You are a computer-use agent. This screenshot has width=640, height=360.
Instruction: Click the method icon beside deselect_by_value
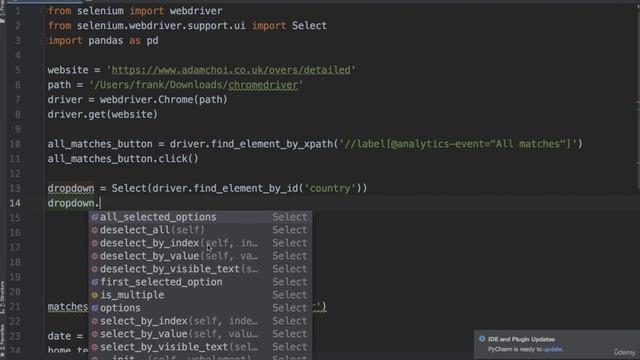pos(95,256)
